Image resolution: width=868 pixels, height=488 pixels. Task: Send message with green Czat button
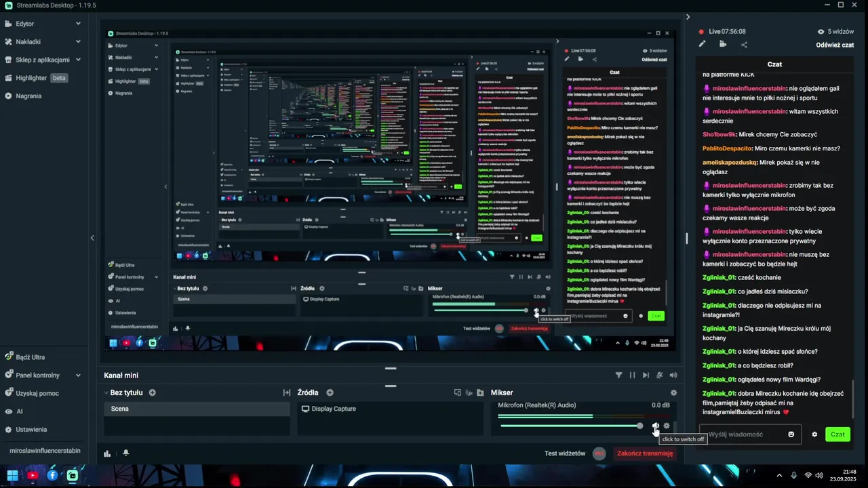tap(837, 434)
